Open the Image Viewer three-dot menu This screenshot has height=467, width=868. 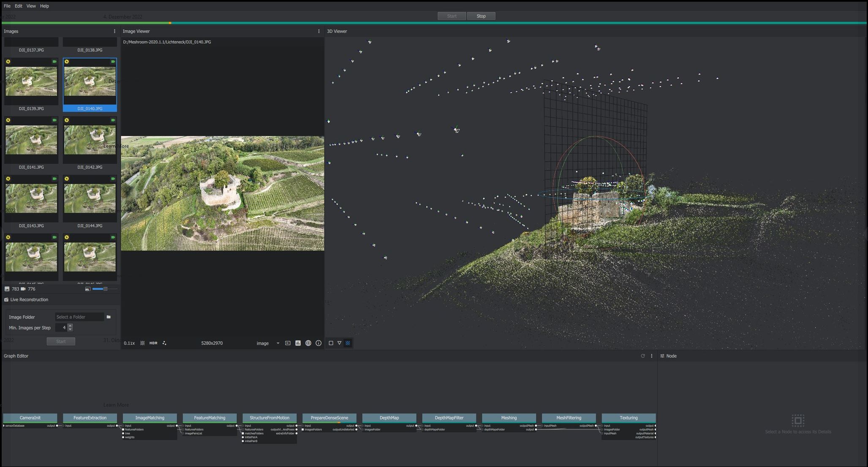[318, 31]
